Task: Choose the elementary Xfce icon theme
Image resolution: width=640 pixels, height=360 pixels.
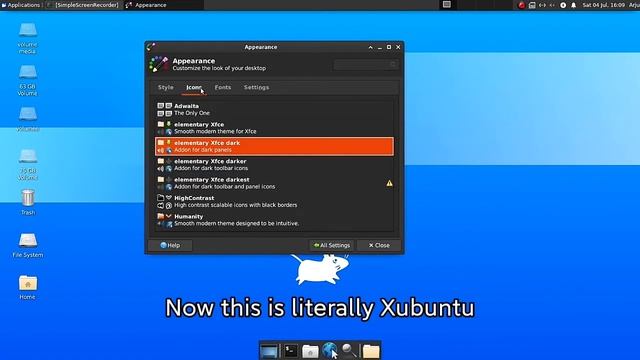Action: (274, 128)
